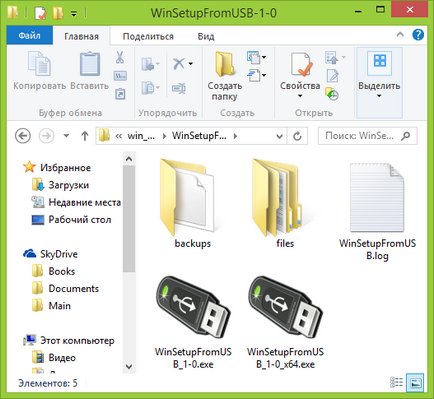Click the Edit file icon

tap(332, 76)
